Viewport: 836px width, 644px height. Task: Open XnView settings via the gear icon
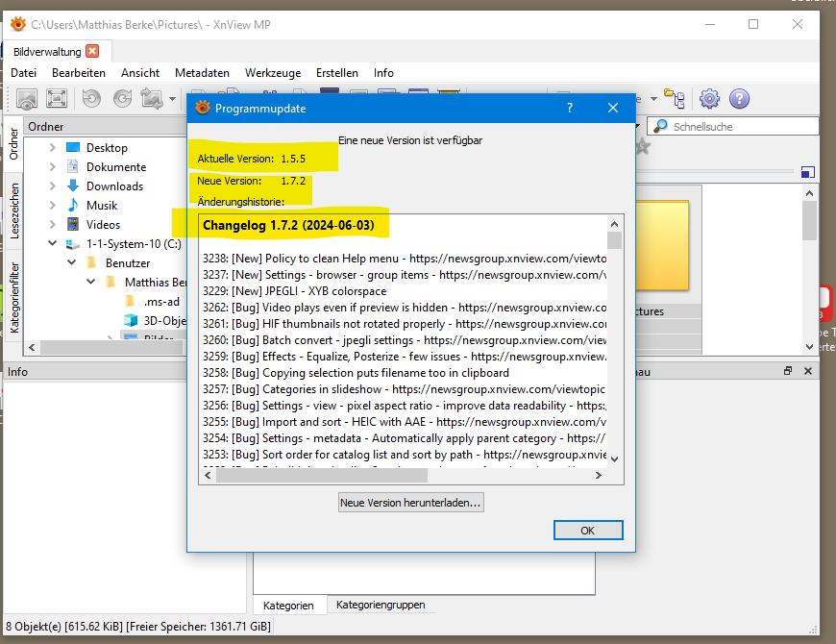(x=709, y=99)
